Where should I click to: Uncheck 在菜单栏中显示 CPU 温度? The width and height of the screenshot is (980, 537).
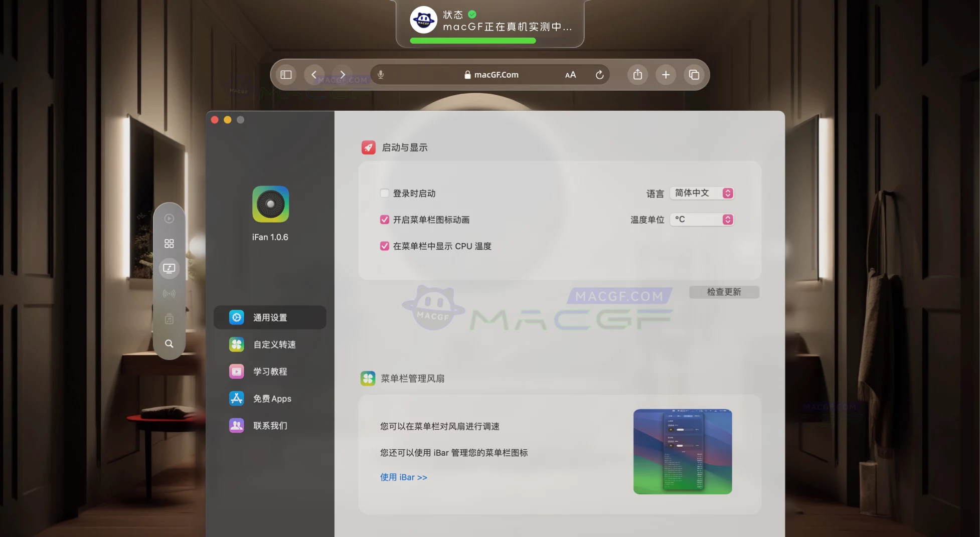384,246
